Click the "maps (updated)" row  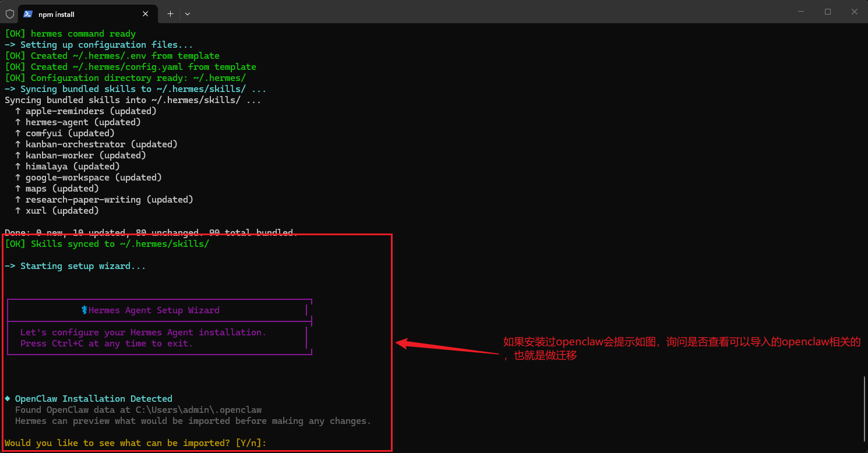[57, 189]
